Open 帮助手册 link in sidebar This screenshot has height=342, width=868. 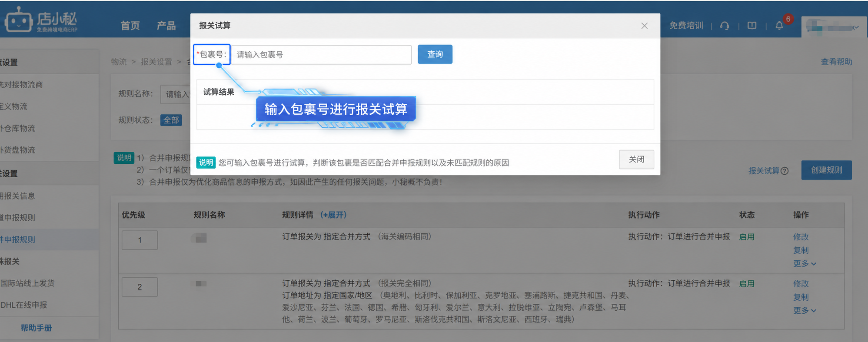pyautogui.click(x=37, y=328)
